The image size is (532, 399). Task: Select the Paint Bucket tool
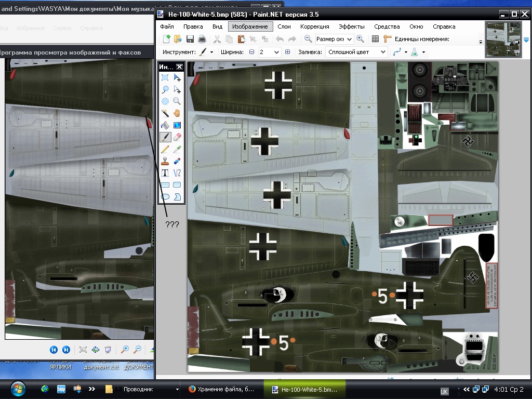click(165, 125)
